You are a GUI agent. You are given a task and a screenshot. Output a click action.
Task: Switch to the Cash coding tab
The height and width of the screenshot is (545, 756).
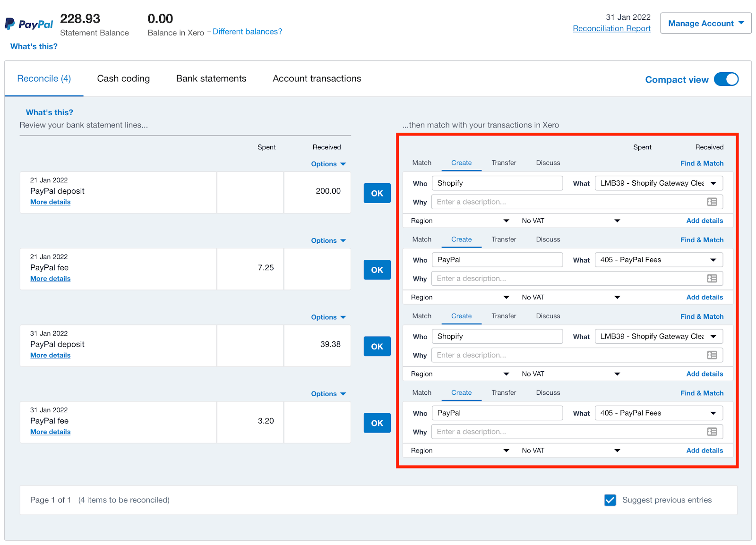123,78
